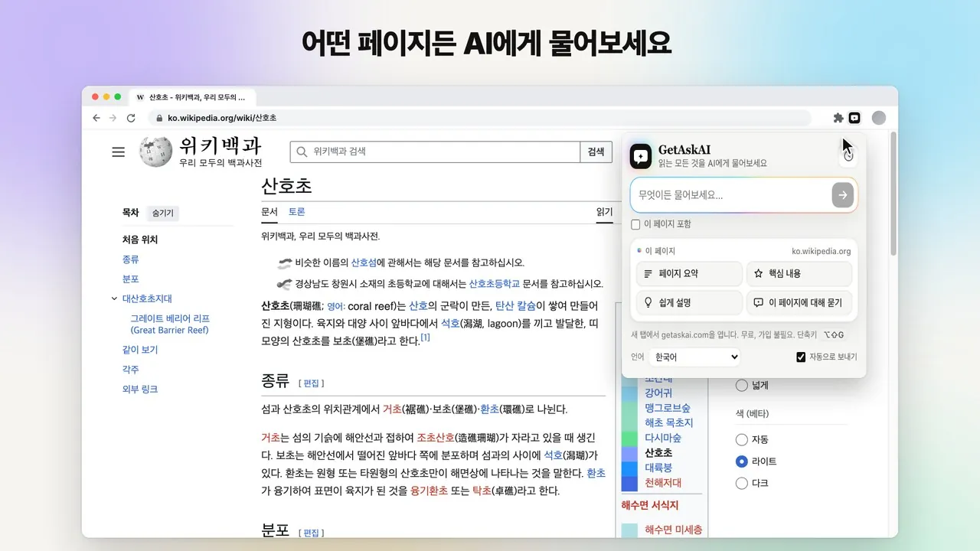The width and height of the screenshot is (980, 551).
Task: Uncheck the 자동으로 보내기 checkbox
Action: 801,357
